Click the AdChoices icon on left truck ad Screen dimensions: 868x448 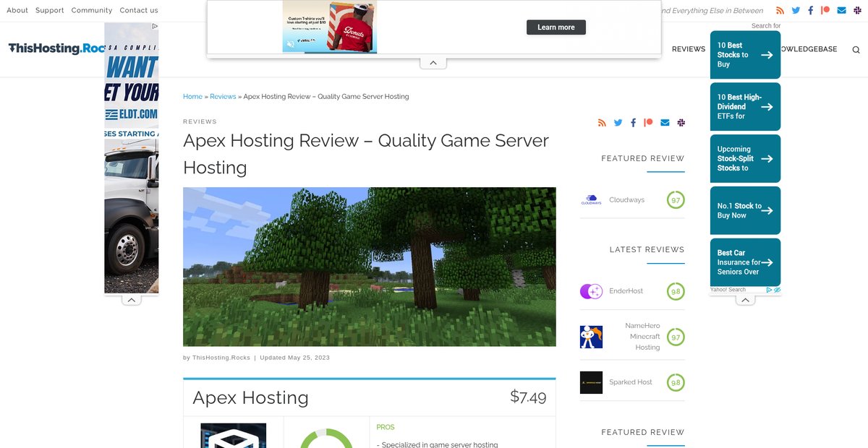tap(155, 26)
